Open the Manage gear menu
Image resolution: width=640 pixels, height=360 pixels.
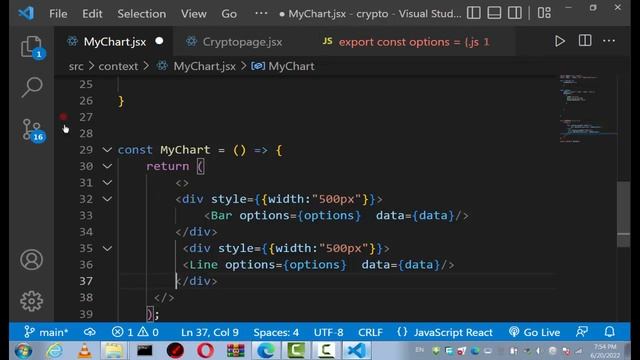click(31, 301)
